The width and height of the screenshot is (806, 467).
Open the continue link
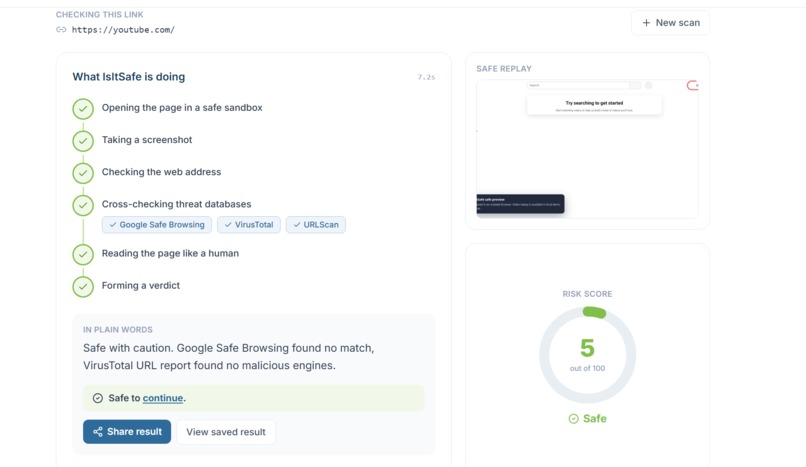point(163,398)
